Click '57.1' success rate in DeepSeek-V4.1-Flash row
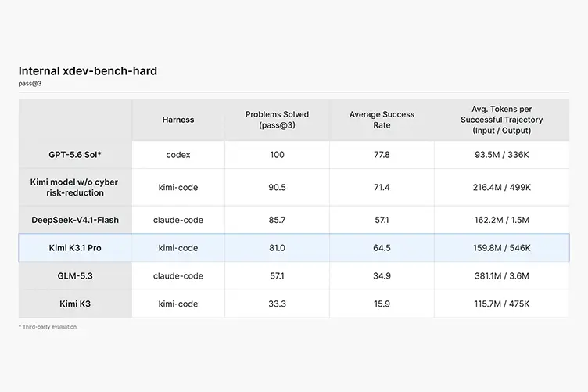 (382, 220)
